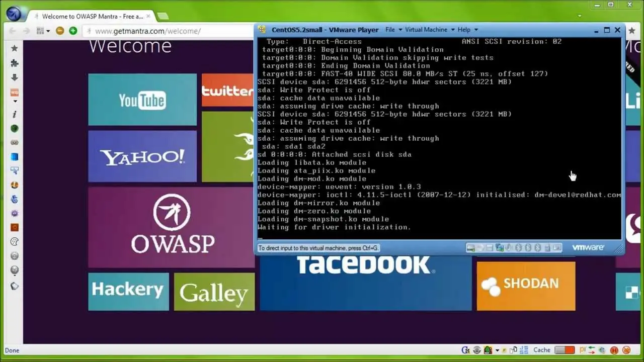The width and height of the screenshot is (644, 362).
Task: Click the green hat status bar icon
Action: (488, 350)
